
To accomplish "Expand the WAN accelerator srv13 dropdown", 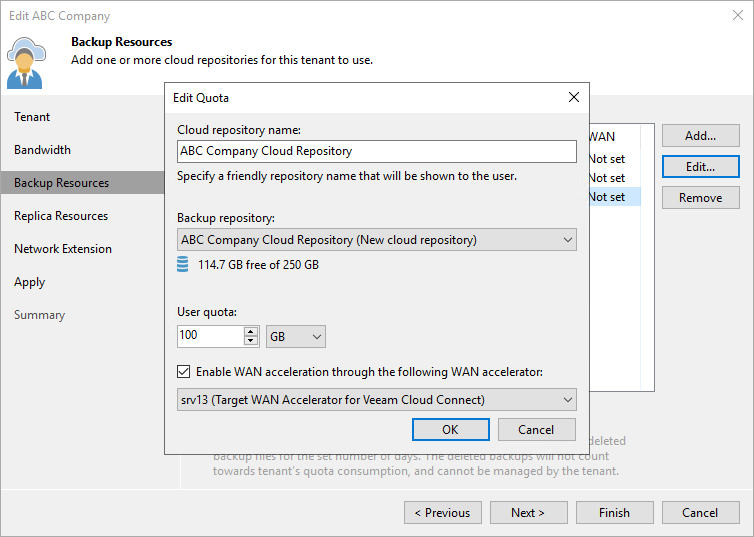I will pos(377,400).
